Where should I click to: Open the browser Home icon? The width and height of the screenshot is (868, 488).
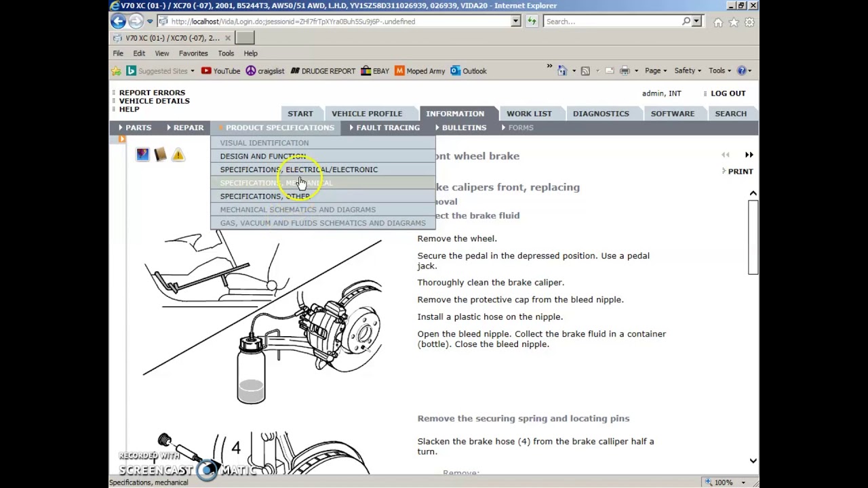pos(718,22)
